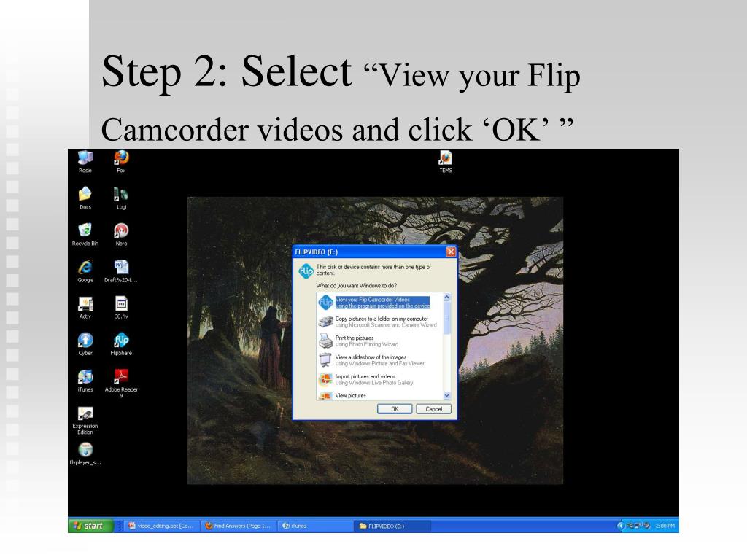This screenshot has width=747, height=560.
Task: Open the Nero desktop shortcut
Action: 122,235
